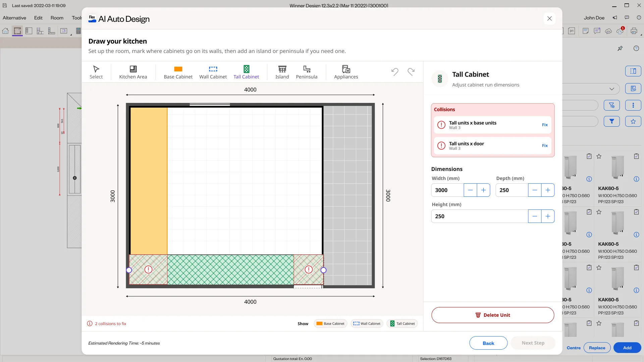Go Back to the previous step
Image resolution: width=644 pixels, height=362 pixels.
pyautogui.click(x=488, y=343)
